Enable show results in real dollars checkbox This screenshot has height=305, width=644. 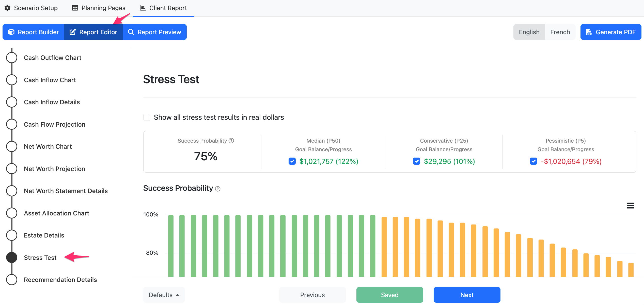[x=147, y=117]
